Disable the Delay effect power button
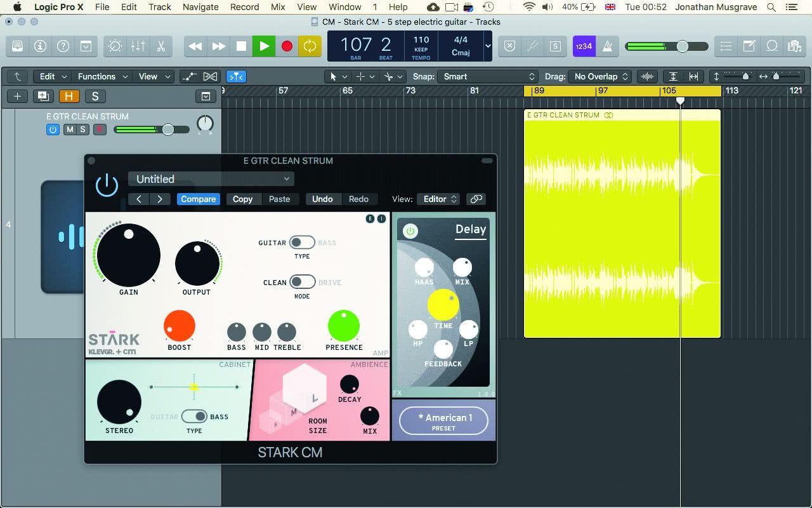 coord(410,231)
